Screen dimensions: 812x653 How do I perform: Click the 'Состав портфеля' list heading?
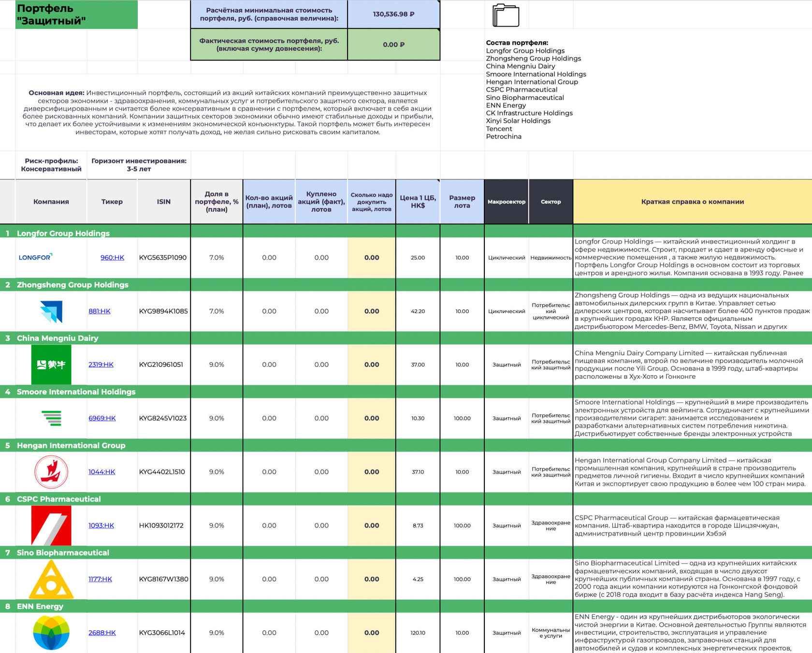(517, 43)
